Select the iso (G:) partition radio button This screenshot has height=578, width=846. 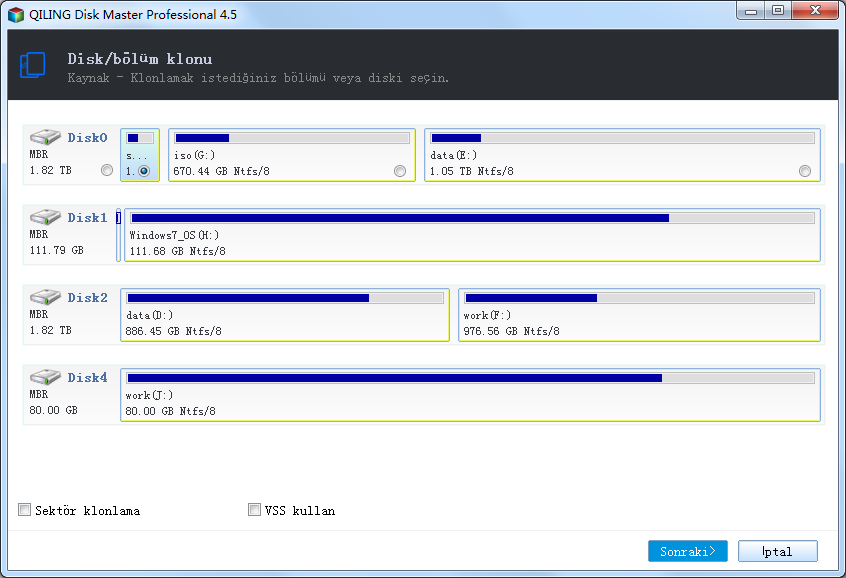[x=400, y=171]
